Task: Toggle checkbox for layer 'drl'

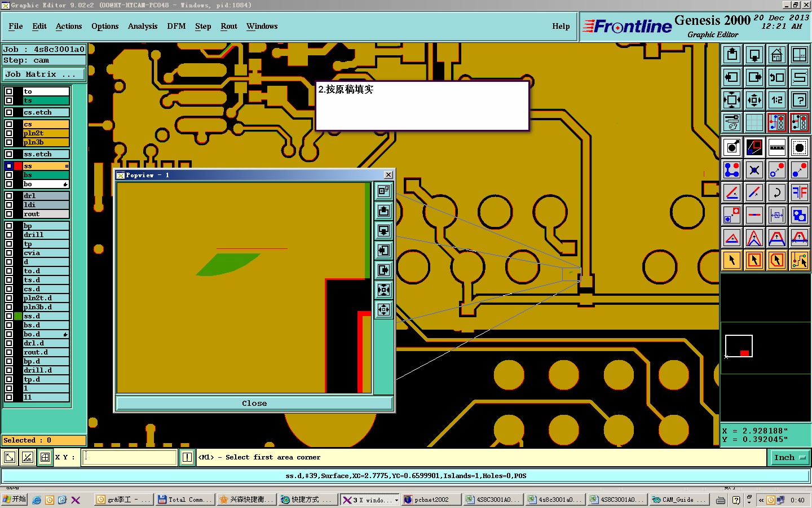Action: coord(9,196)
